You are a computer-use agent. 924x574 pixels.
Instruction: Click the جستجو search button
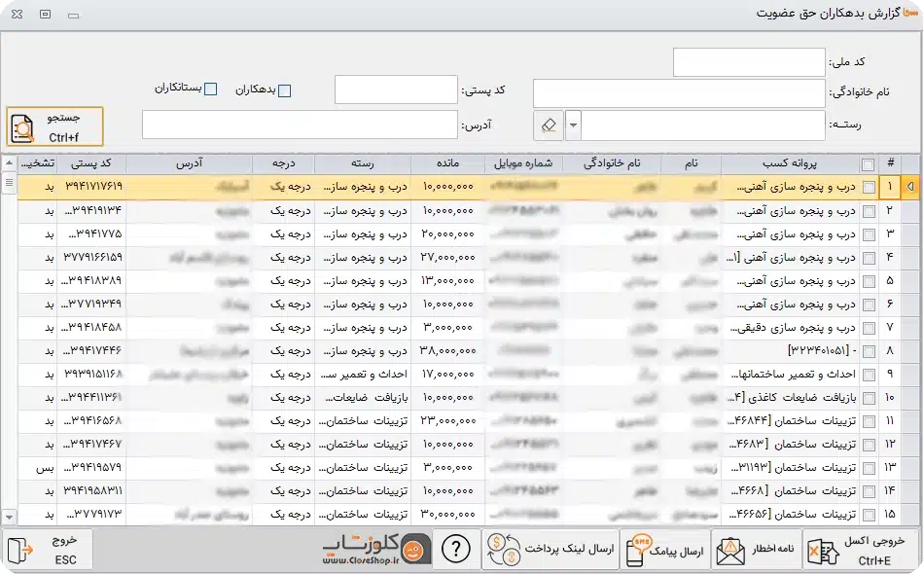click(x=54, y=126)
